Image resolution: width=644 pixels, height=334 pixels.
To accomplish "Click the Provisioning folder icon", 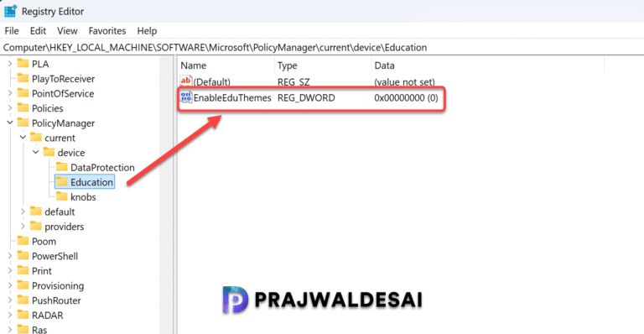I will pyautogui.click(x=23, y=285).
